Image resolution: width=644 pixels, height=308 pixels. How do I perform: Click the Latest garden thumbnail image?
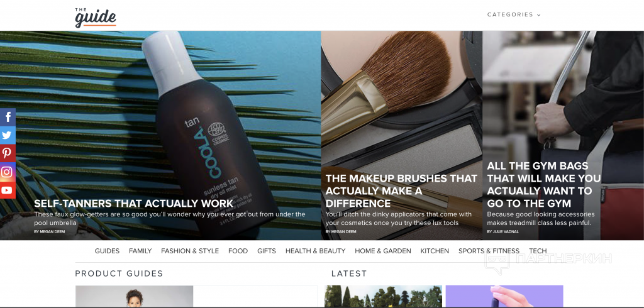383,297
